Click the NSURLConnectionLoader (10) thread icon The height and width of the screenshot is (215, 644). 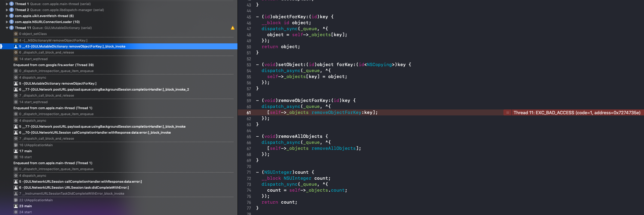(x=11, y=22)
